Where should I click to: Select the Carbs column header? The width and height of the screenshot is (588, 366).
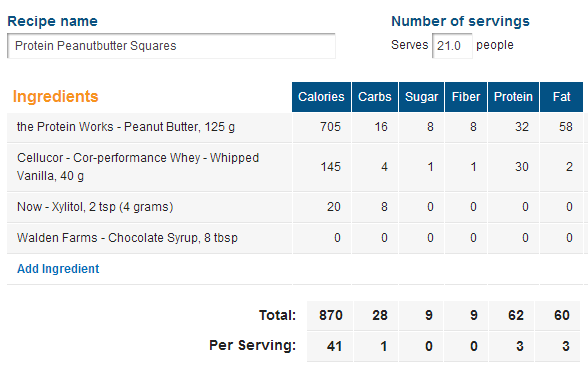pyautogui.click(x=375, y=97)
